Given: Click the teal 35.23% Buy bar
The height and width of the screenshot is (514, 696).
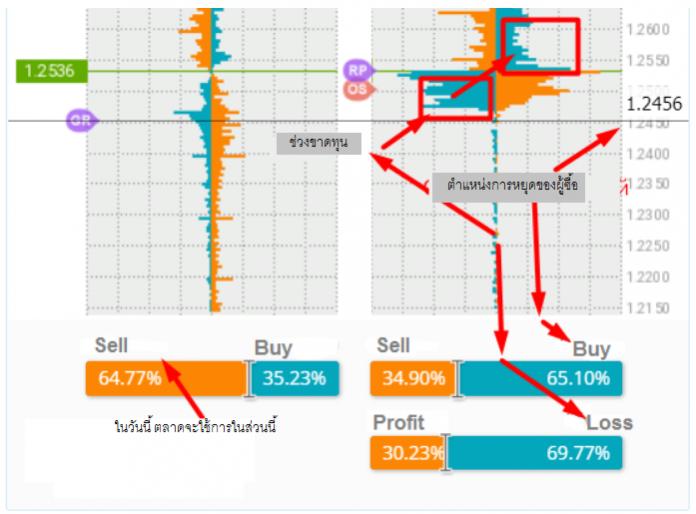Looking at the screenshot, I should coord(296,378).
